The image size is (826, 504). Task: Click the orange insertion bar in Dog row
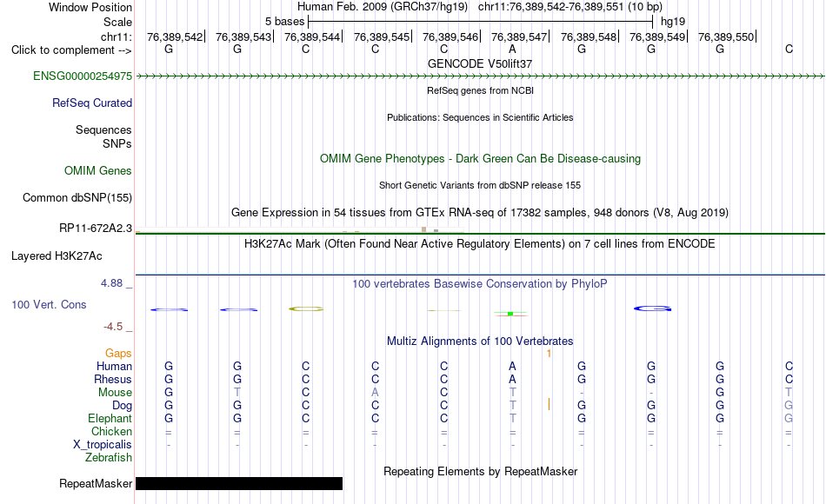549,404
